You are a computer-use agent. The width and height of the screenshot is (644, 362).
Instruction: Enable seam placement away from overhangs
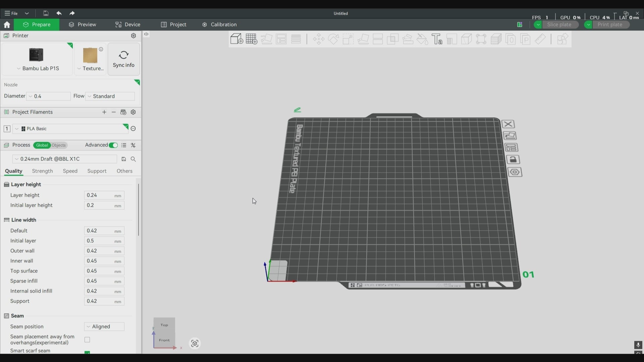tap(87, 340)
